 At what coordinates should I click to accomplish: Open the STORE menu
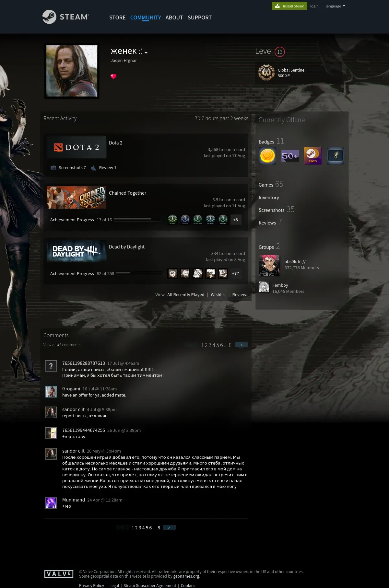pyautogui.click(x=117, y=17)
